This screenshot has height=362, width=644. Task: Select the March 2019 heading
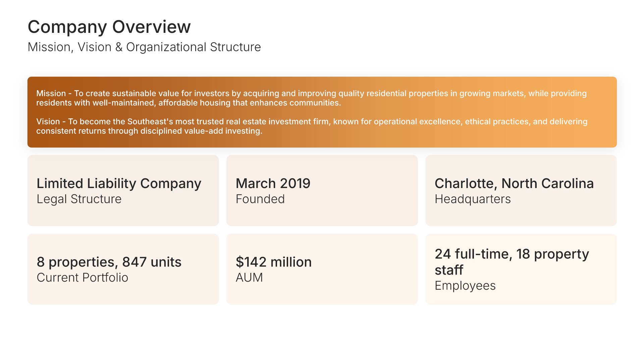tap(273, 183)
